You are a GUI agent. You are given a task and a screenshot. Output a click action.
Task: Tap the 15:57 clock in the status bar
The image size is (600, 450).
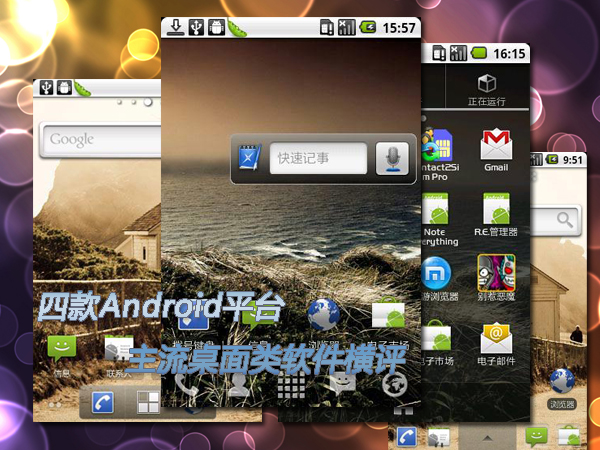pyautogui.click(x=399, y=28)
